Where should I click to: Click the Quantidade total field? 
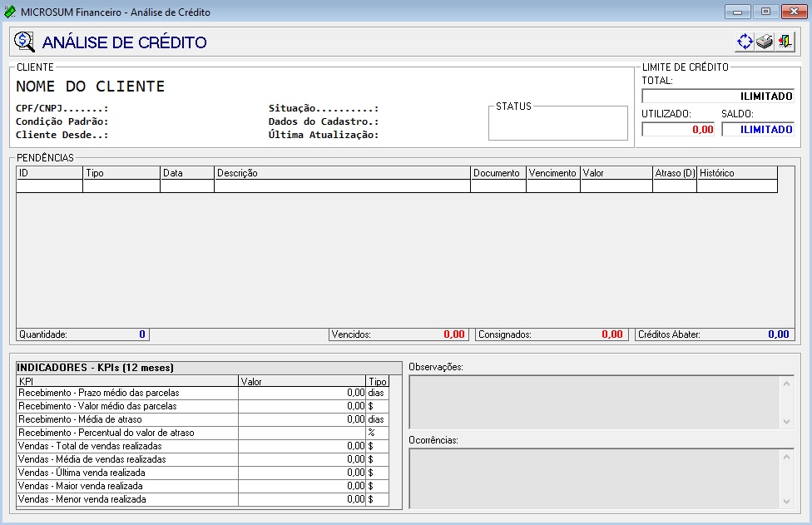[x=83, y=334]
